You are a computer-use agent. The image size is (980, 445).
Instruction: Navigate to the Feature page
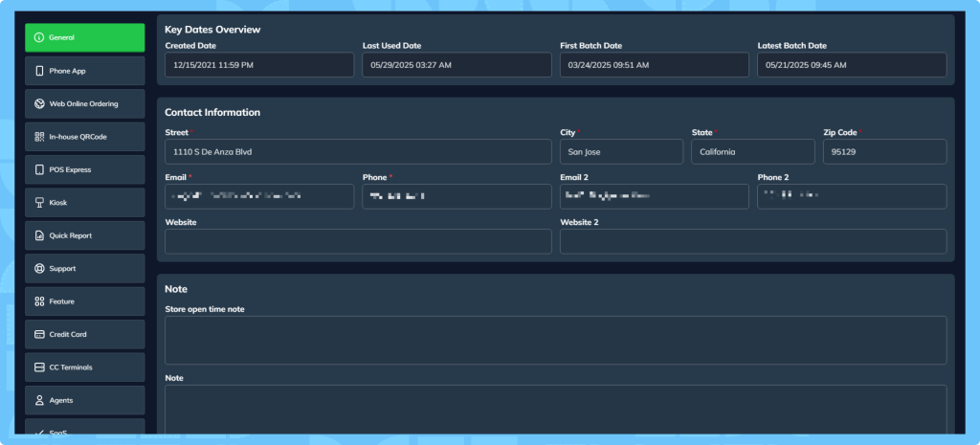tap(85, 301)
